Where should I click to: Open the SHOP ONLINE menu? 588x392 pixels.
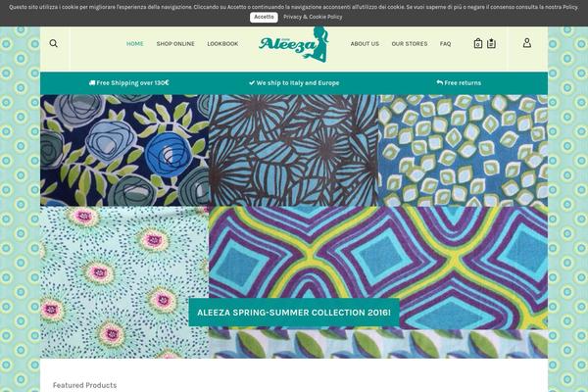point(175,44)
